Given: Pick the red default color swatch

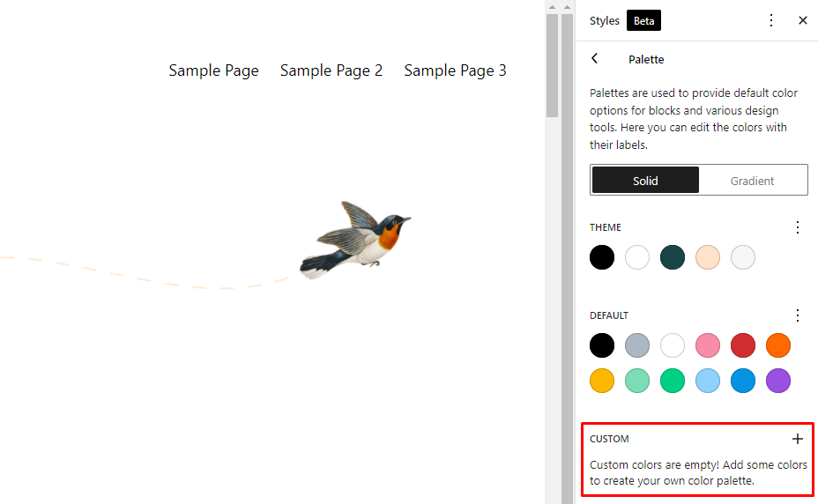Looking at the screenshot, I should tap(743, 345).
